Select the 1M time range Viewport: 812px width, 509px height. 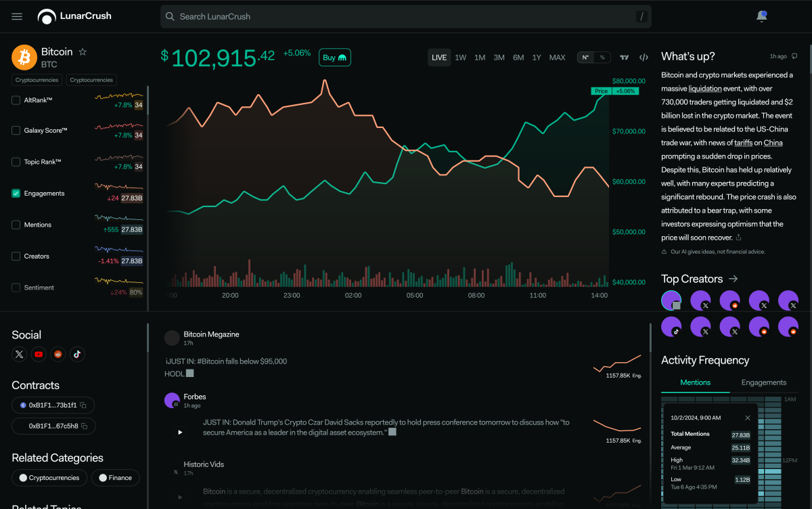[480, 58]
